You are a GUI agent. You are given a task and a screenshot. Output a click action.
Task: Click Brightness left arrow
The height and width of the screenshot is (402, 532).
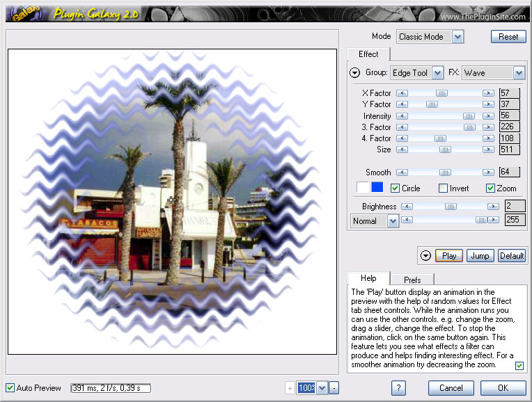407,207
